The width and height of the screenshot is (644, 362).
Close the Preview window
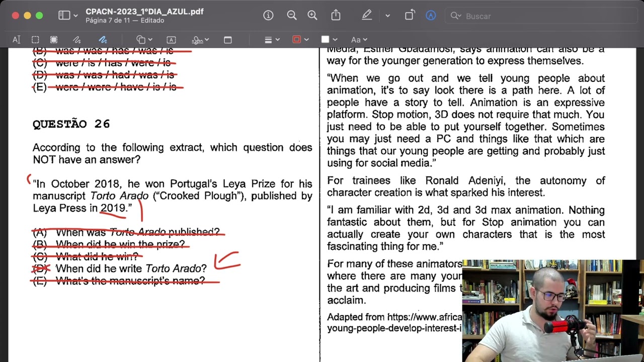pos(16,16)
